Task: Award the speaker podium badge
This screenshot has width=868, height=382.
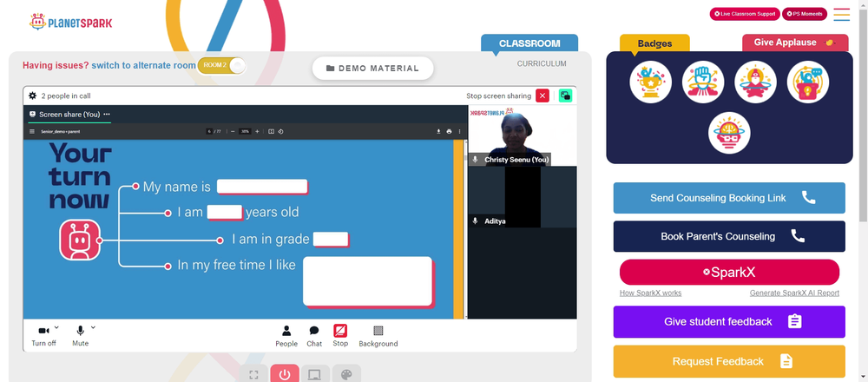Action: pyautogui.click(x=807, y=82)
